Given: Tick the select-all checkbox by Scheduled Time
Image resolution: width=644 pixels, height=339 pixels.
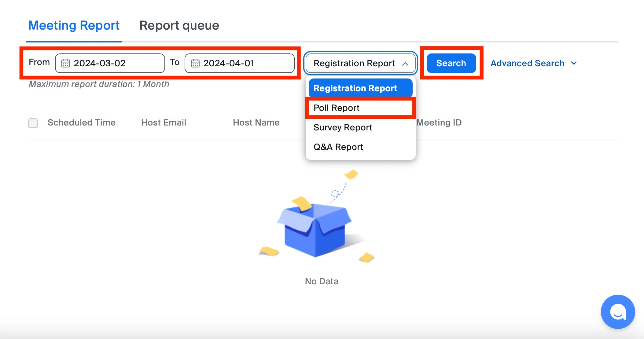Looking at the screenshot, I should pos(33,123).
